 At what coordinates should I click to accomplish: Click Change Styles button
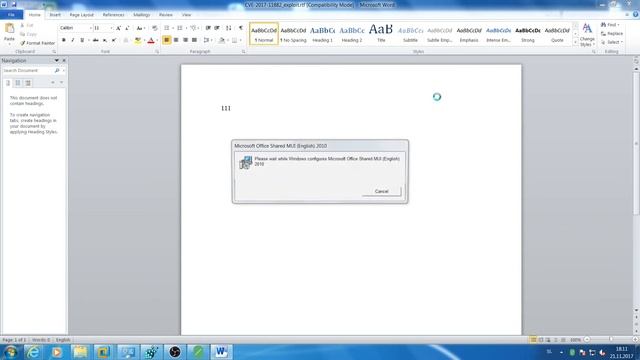click(587, 34)
